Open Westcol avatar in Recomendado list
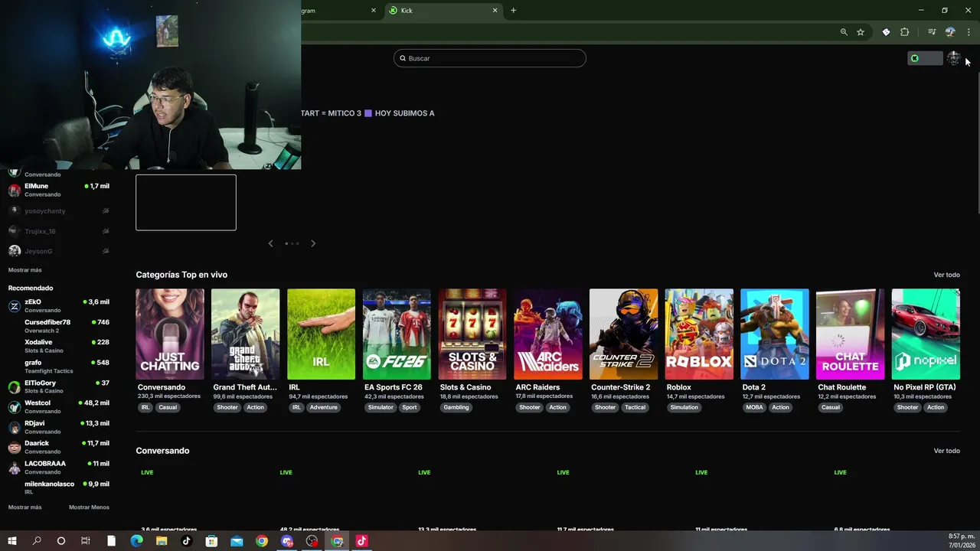Viewport: 980px width, 551px height. [14, 407]
